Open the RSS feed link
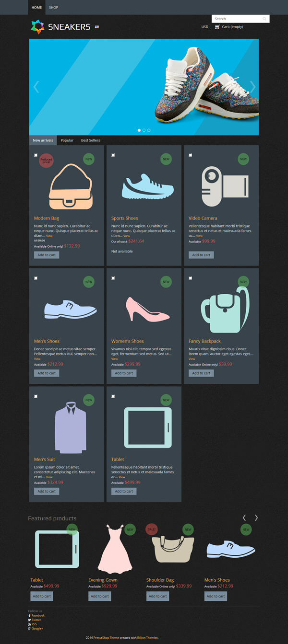288x644 pixels. [34, 624]
